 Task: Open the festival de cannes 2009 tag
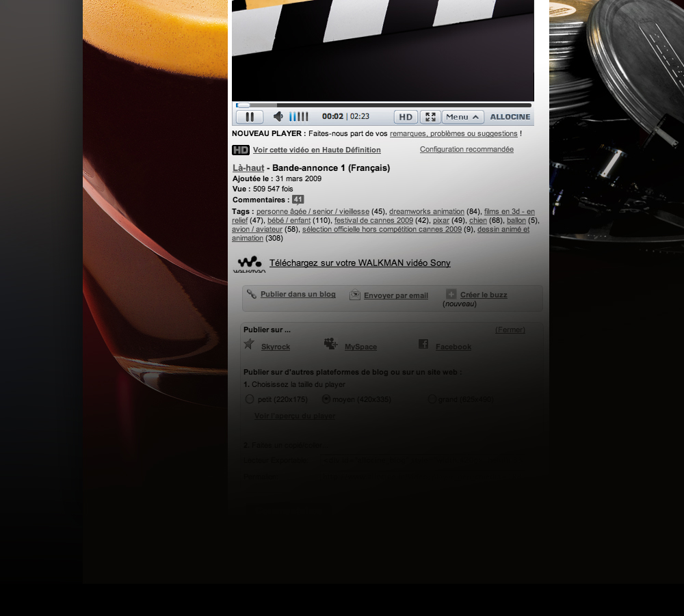pos(374,220)
